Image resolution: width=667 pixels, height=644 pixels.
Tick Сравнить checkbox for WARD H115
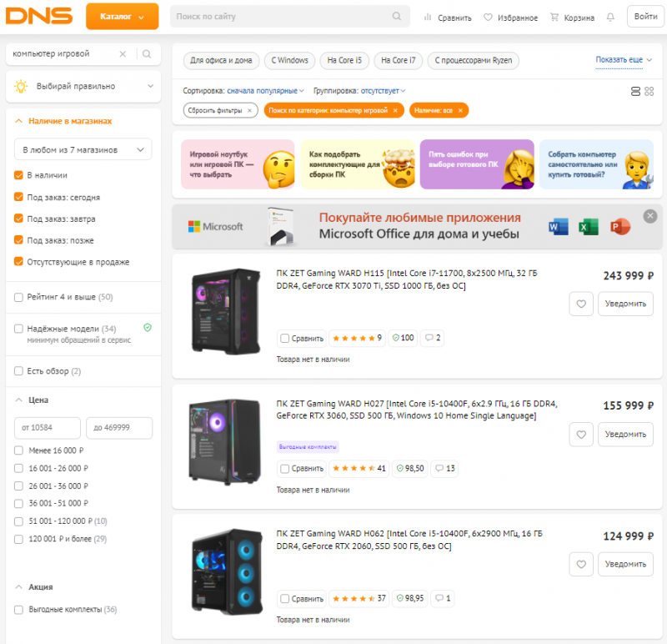(284, 339)
